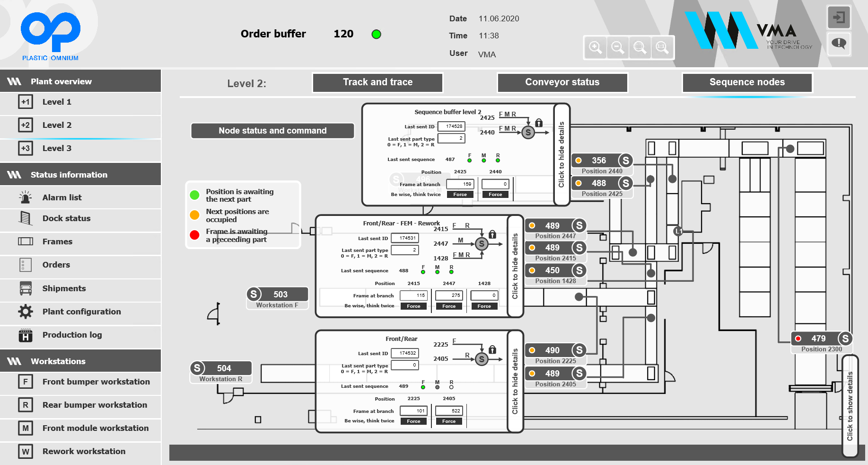Image resolution: width=868 pixels, height=465 pixels.
Task: Switch to the Conveyor status tab
Action: pos(562,82)
